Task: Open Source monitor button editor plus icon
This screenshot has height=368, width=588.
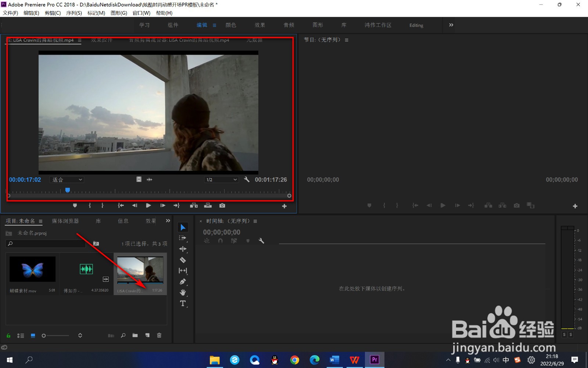Action: (x=284, y=206)
